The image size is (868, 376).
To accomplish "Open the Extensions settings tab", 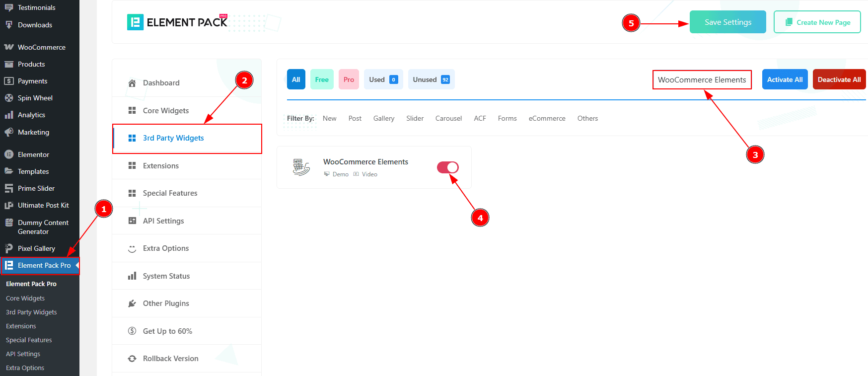I will [187, 165].
